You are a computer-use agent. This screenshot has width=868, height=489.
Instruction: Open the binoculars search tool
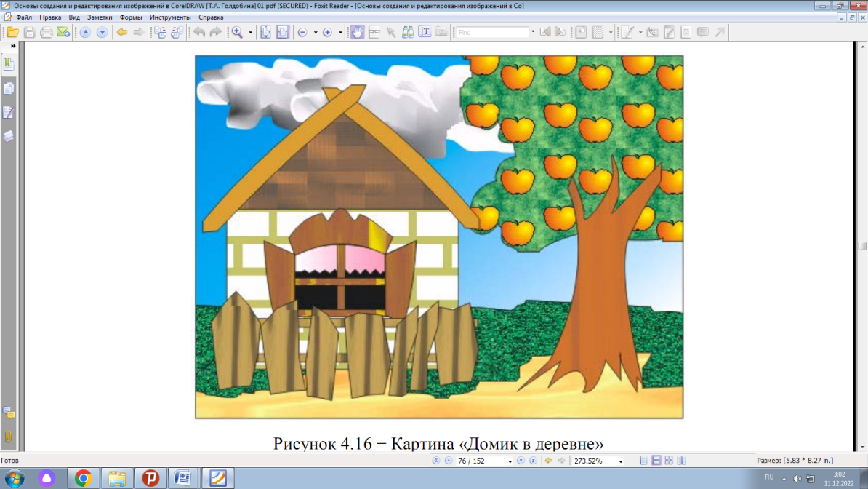[x=408, y=32]
